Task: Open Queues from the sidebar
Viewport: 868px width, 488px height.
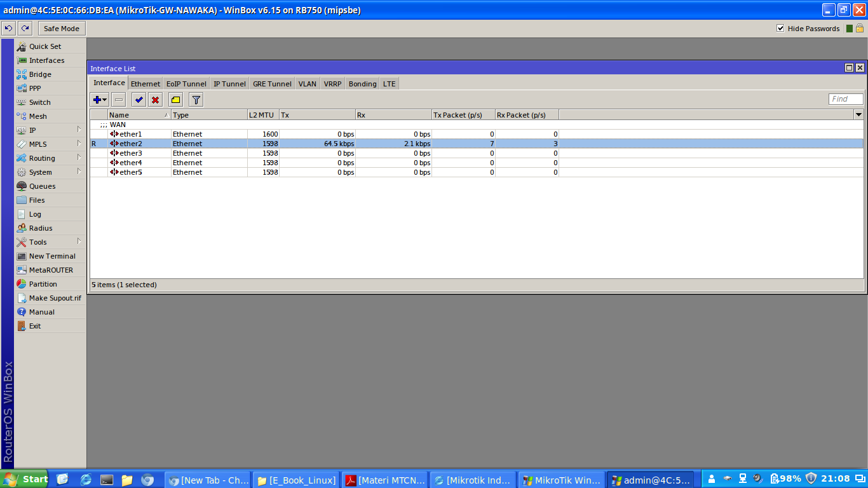Action: [50, 186]
